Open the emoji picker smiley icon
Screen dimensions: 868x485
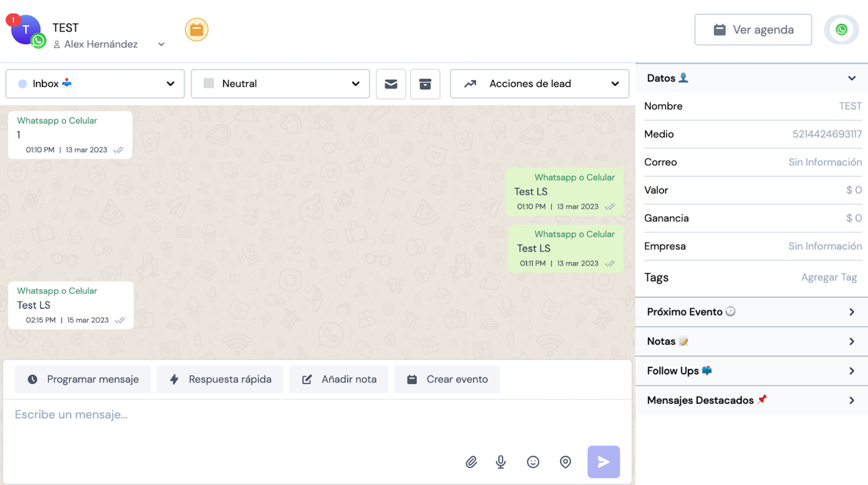(x=533, y=462)
